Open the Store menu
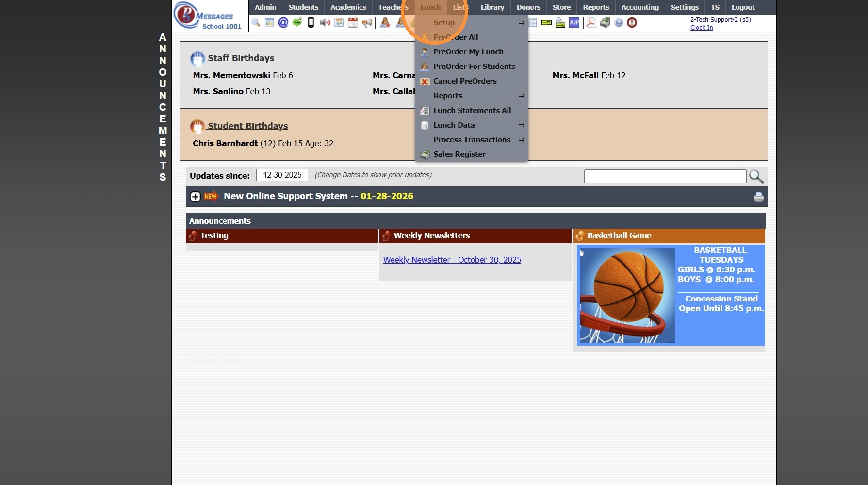Image resolution: width=868 pixels, height=485 pixels. (x=562, y=7)
